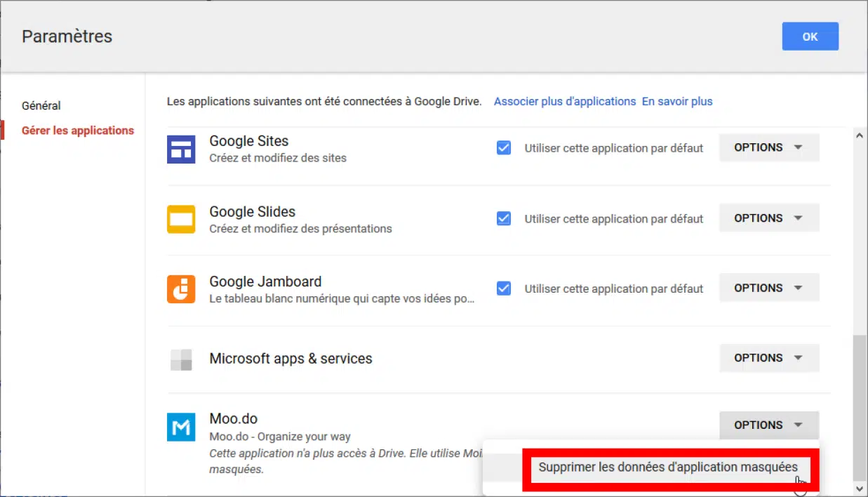Click the Google Jamboard app icon
This screenshot has width=868, height=497.
(181, 289)
